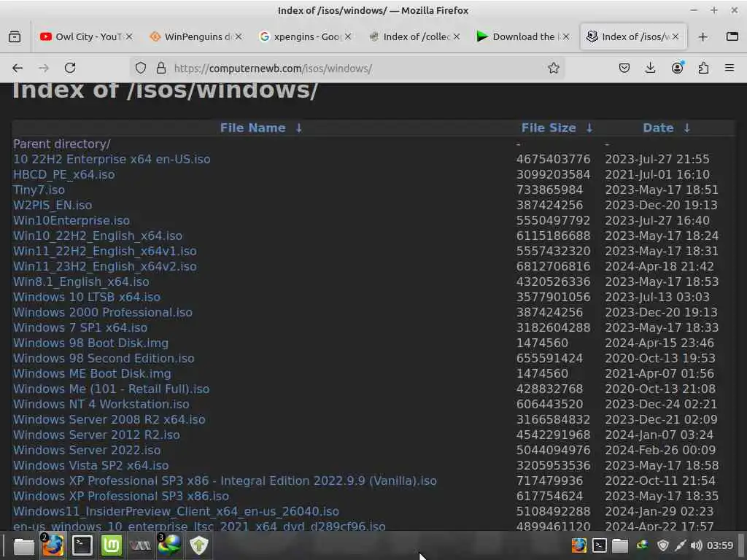This screenshot has width=747, height=560.
Task: Open the Downloads panel
Action: pyautogui.click(x=650, y=68)
